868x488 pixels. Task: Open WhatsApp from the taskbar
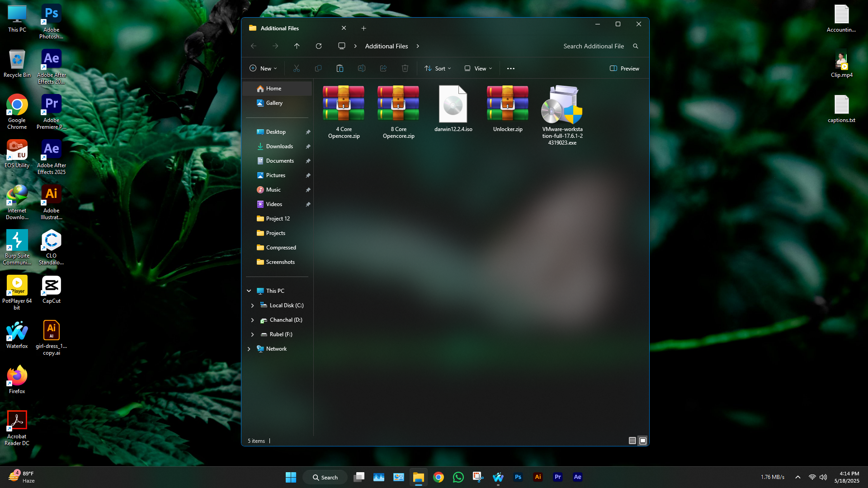pos(458,477)
